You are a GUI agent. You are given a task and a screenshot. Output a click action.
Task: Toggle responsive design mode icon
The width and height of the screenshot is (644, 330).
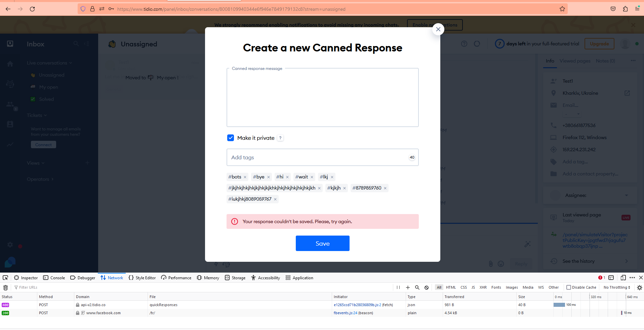[x=623, y=278]
